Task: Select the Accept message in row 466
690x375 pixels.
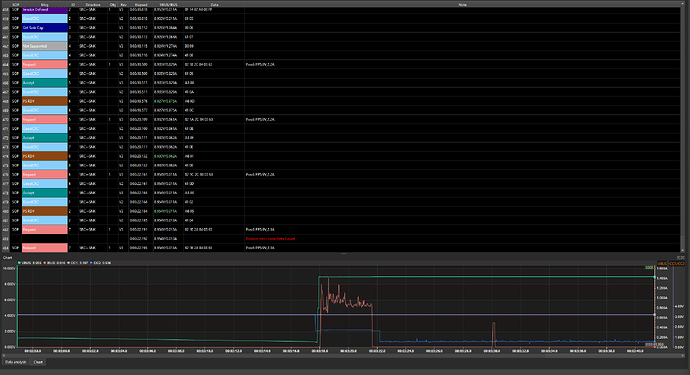Action: click(x=44, y=83)
